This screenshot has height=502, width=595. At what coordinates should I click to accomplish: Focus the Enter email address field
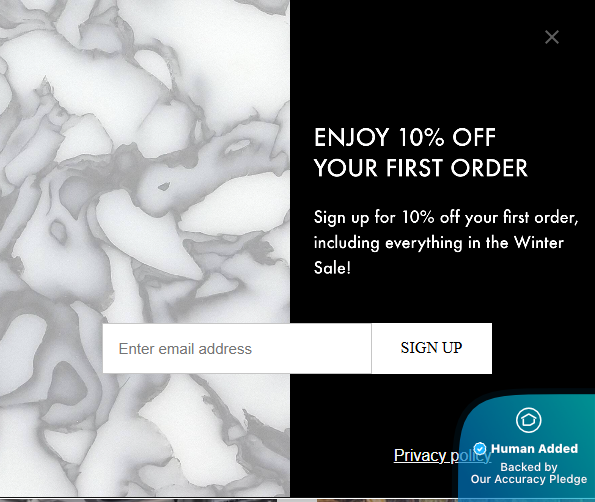point(237,348)
